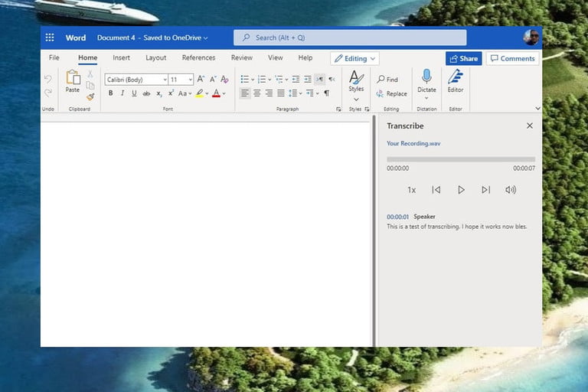Open the References ribbon tab
This screenshot has width=588, height=392.
coord(198,58)
